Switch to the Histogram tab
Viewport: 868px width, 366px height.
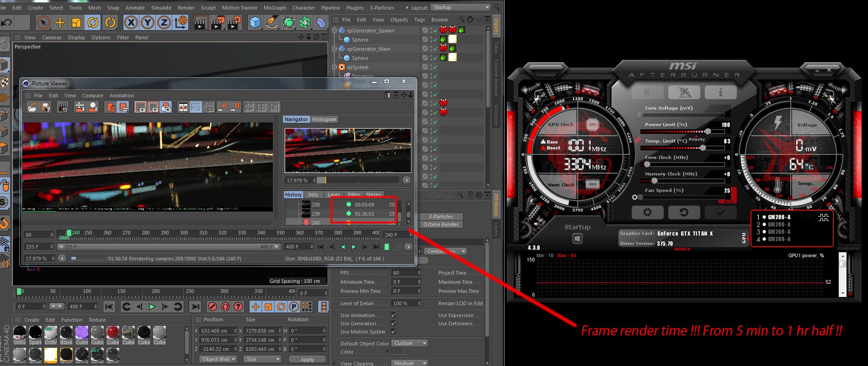[x=324, y=119]
